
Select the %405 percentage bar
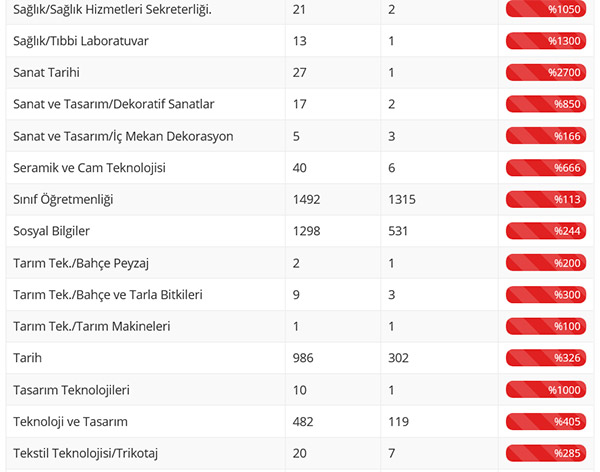pos(546,421)
